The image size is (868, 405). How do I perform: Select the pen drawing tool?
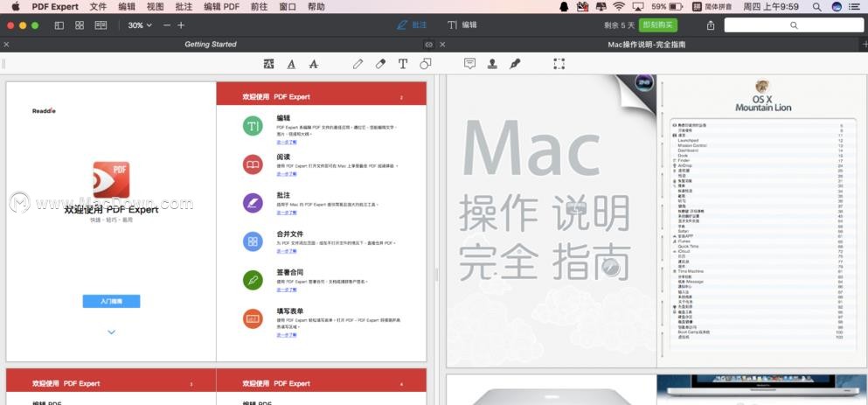click(x=358, y=64)
